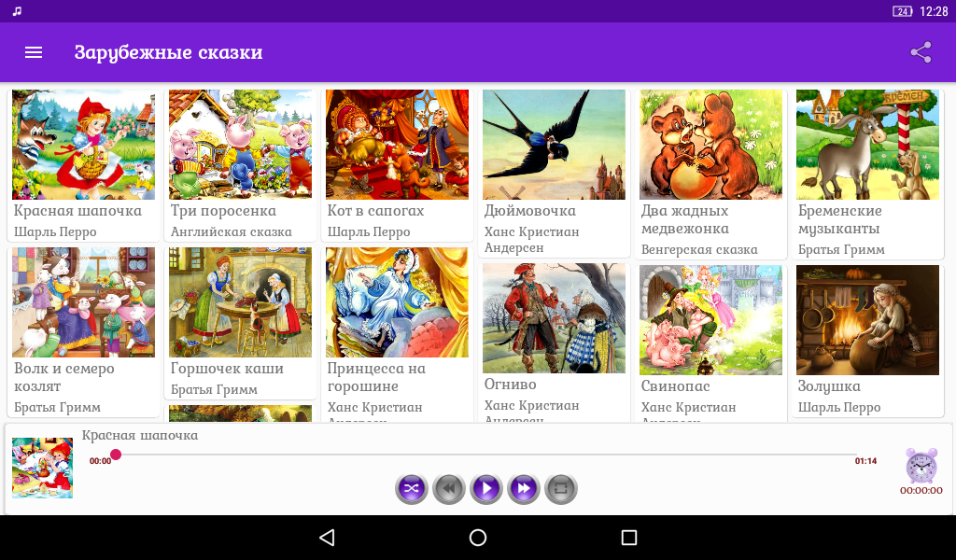Select the title text Дюймовочка

click(530, 211)
